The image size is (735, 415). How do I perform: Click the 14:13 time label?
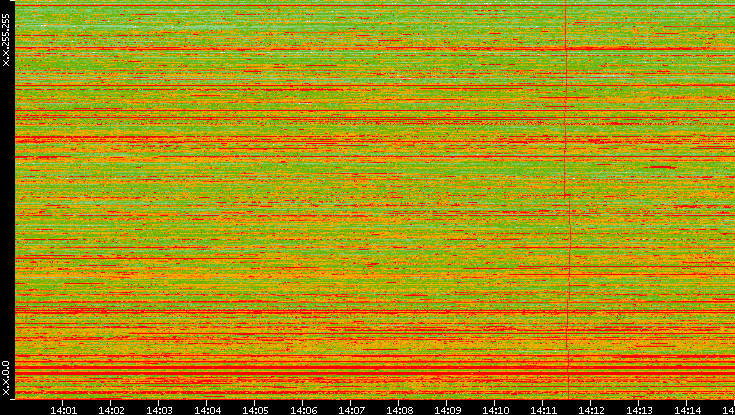tap(639, 411)
